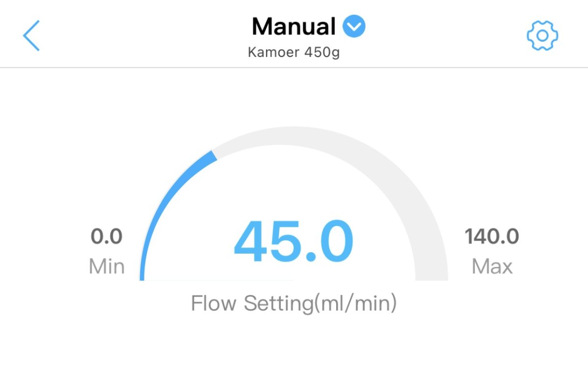Tap the digit 4 in the flow reading
This screenshot has width=588, height=366.
[x=251, y=241]
